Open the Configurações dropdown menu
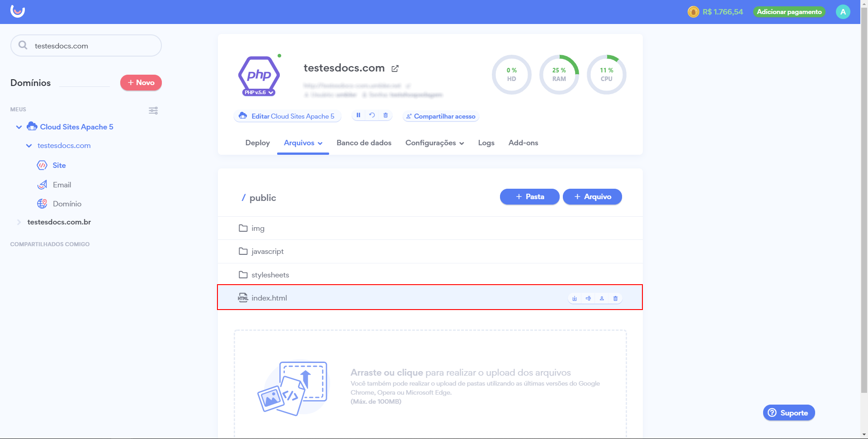The width and height of the screenshot is (868, 439). coord(434,143)
